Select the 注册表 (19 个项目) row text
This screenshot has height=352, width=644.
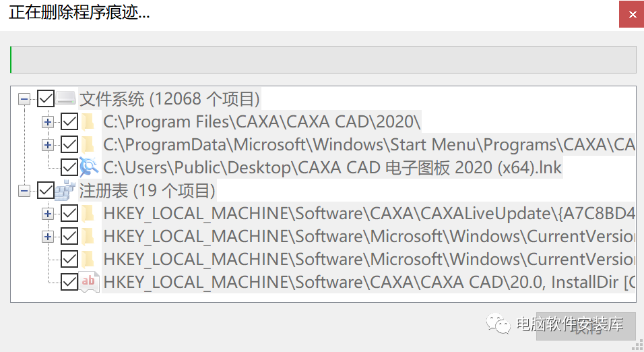pos(148,191)
